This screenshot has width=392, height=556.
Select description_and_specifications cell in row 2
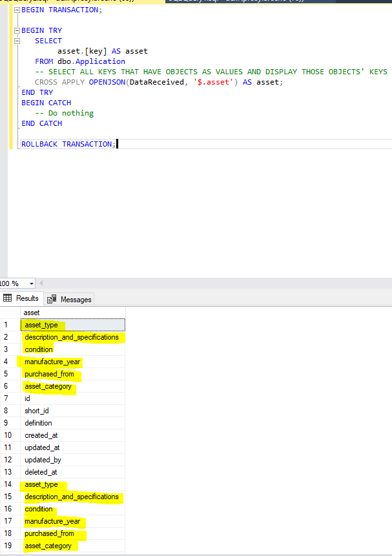pyautogui.click(x=73, y=337)
